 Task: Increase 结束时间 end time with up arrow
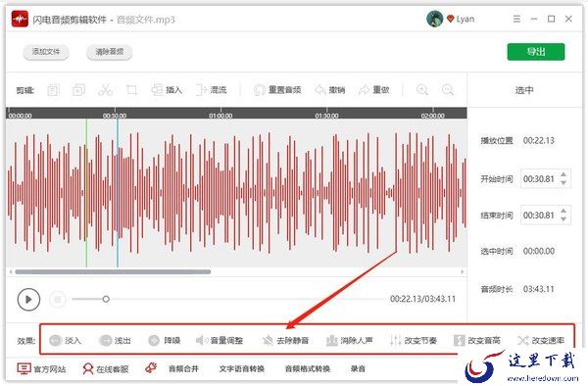coord(563,212)
